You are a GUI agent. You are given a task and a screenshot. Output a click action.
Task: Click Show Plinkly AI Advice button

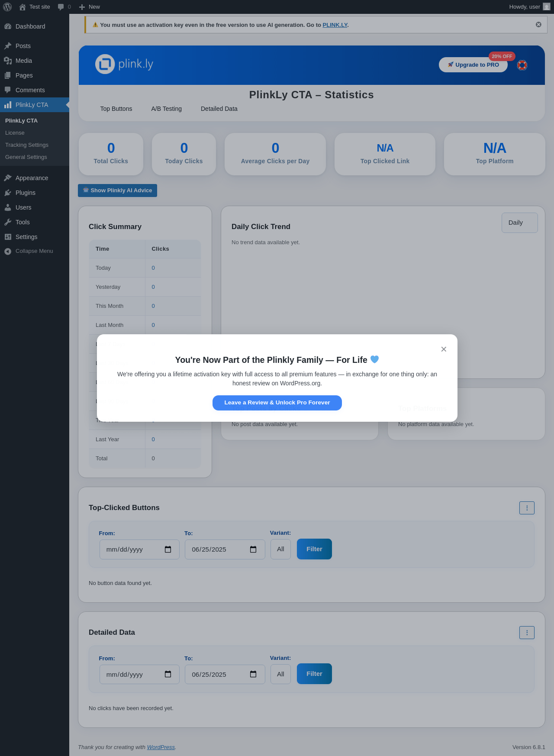click(117, 191)
